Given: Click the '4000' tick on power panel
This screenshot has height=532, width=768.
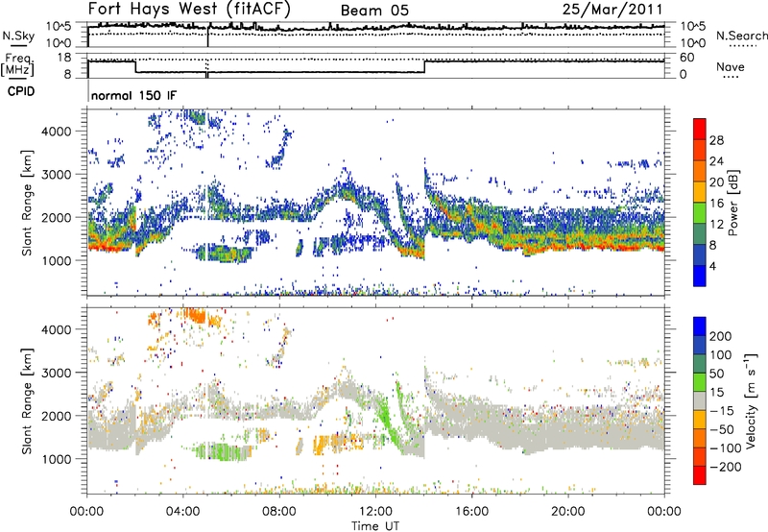Looking at the screenshot, I should [57, 132].
